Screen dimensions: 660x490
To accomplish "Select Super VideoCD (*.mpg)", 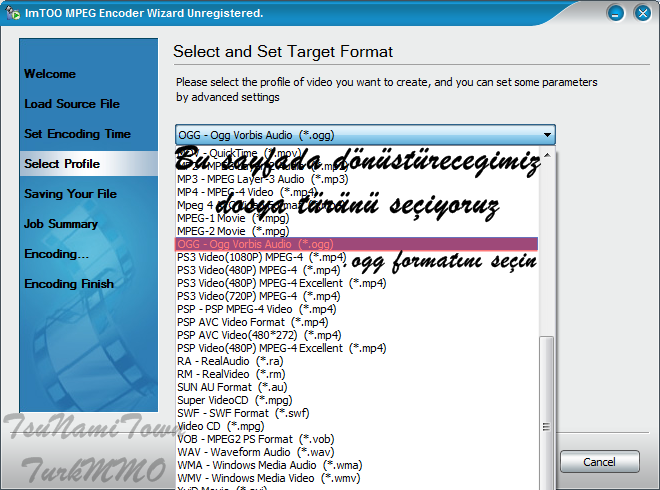I will coord(357,401).
